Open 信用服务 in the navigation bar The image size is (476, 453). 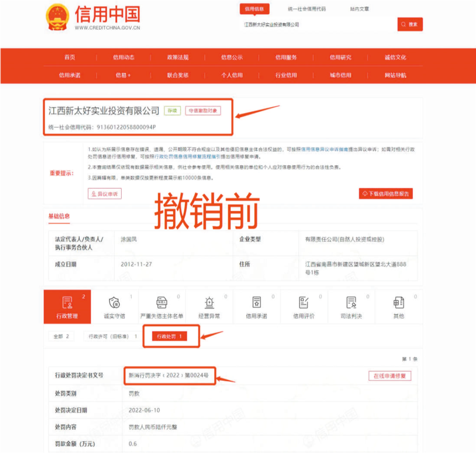(286, 58)
